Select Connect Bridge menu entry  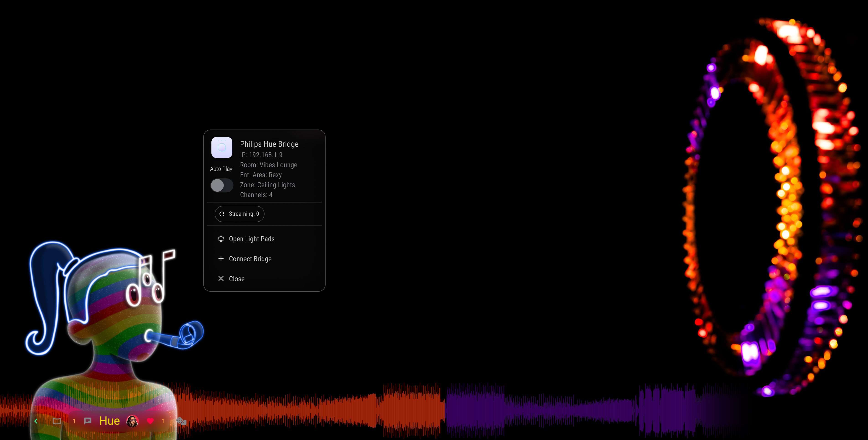click(250, 259)
